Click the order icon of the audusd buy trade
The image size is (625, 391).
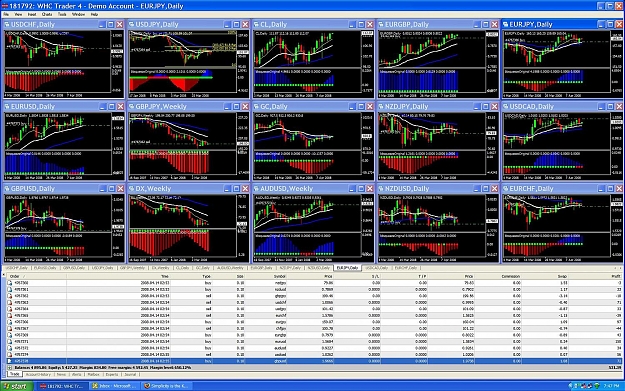[10, 348]
